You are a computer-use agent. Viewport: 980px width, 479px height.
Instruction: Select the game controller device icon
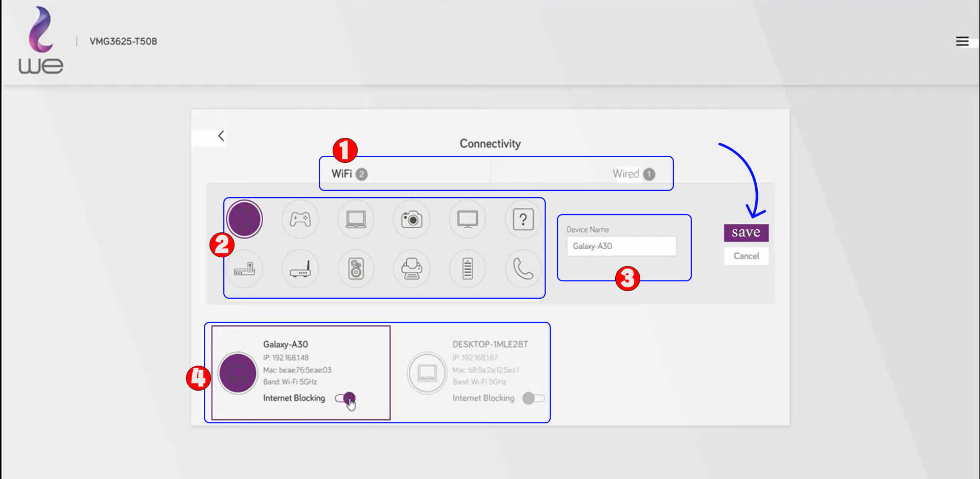click(300, 220)
